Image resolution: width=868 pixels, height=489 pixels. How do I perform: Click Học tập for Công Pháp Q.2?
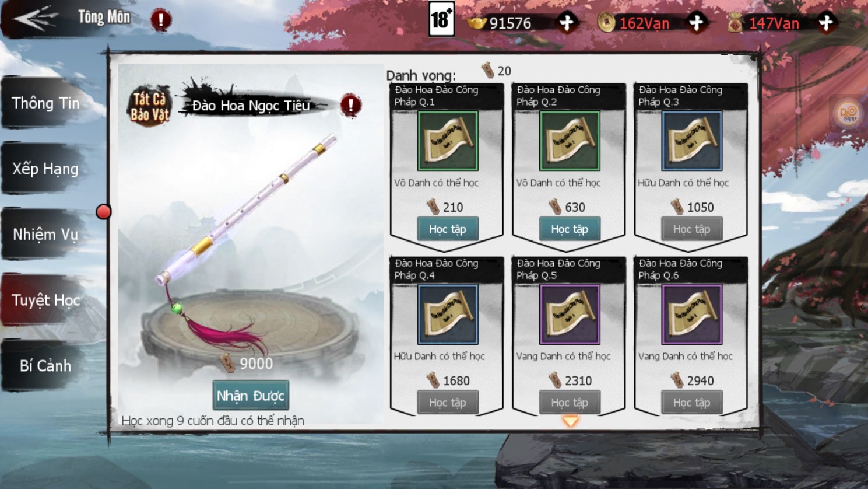click(x=570, y=229)
